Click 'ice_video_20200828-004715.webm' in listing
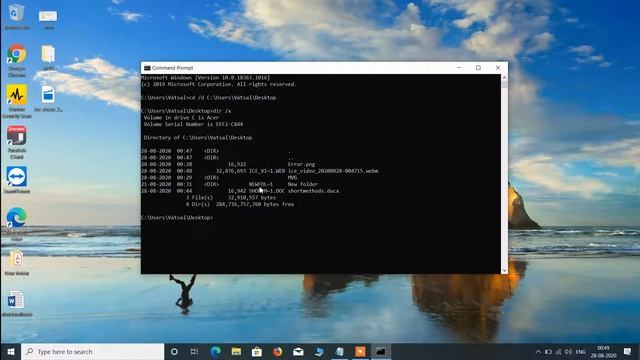 333,171
